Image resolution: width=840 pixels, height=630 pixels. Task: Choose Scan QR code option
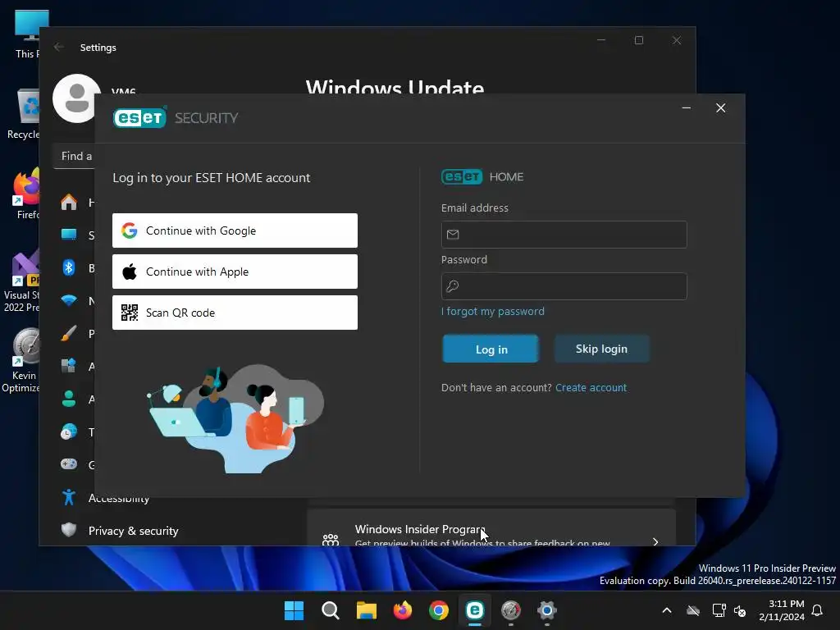coord(235,313)
